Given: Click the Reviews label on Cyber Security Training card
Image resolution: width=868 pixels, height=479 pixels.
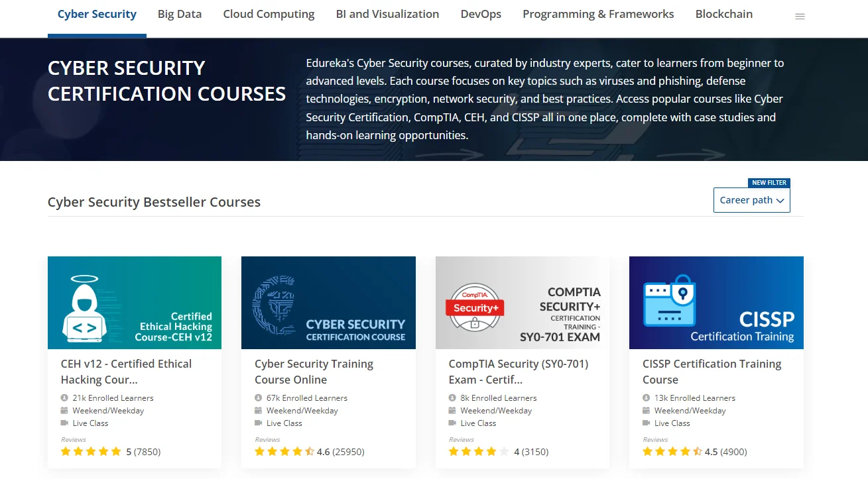Looking at the screenshot, I should point(267,439).
